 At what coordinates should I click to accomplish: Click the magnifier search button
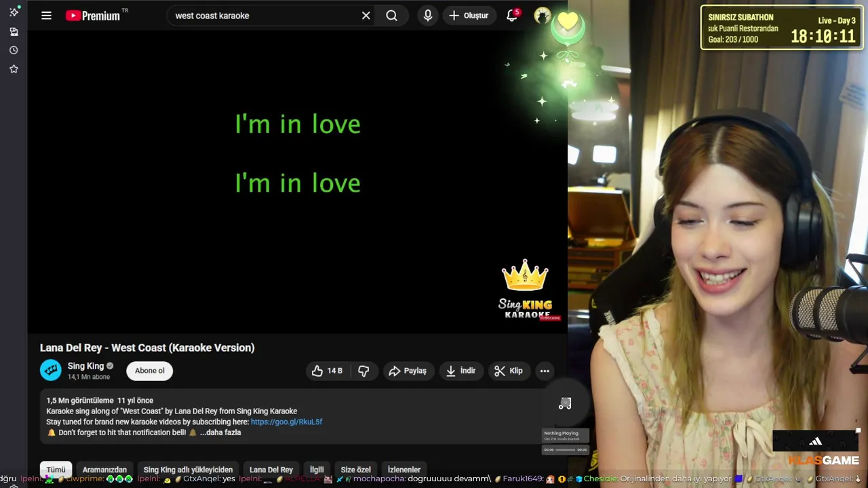(392, 16)
